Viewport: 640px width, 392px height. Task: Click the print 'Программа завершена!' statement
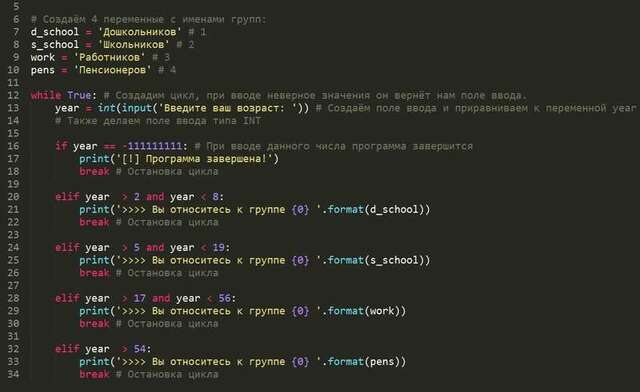pyautogui.click(x=179, y=158)
